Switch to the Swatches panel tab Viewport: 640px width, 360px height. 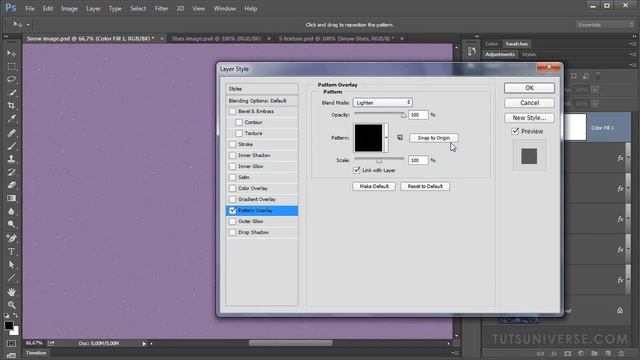tap(516, 44)
